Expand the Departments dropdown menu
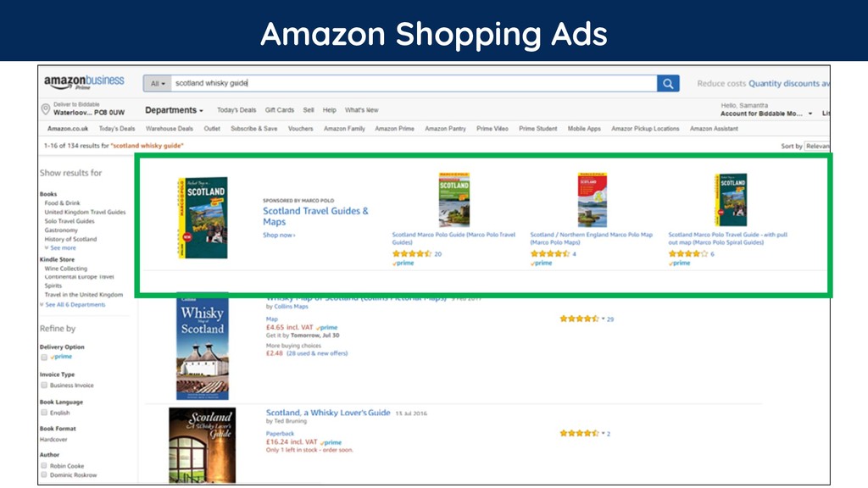Screen dimensions: 868x488 174,110
